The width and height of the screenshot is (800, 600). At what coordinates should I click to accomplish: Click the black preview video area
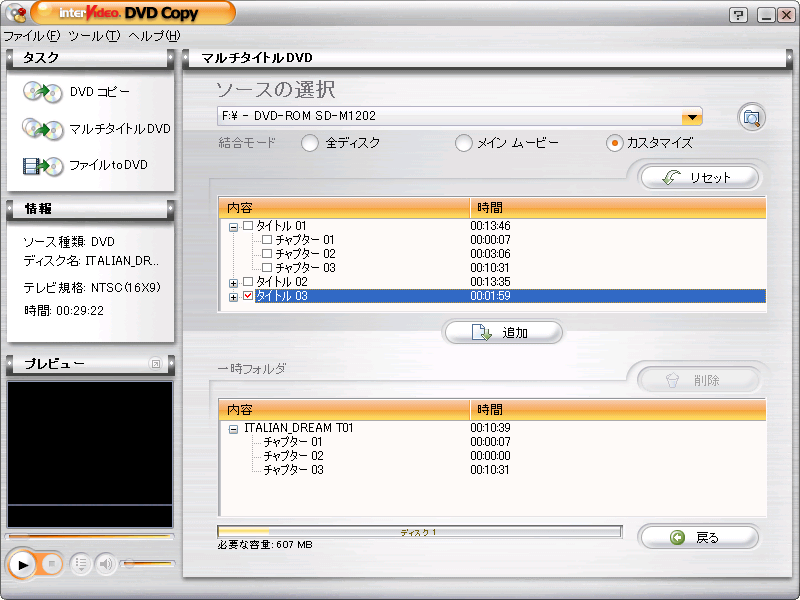point(90,454)
